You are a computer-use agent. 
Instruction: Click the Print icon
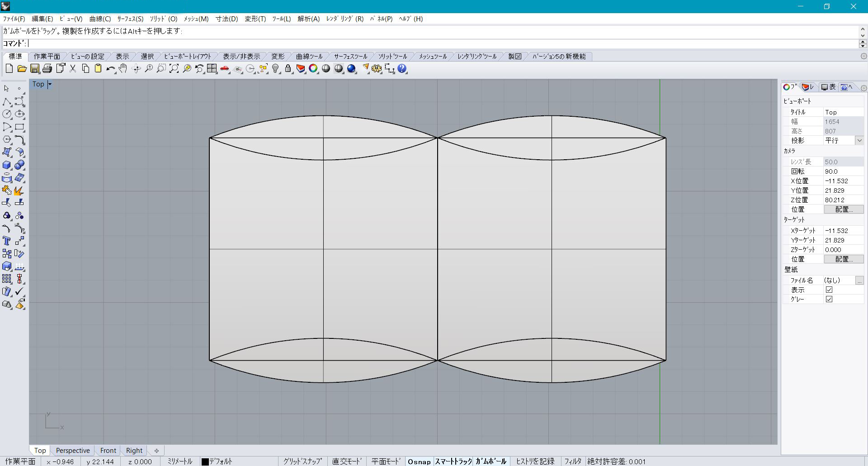(x=47, y=69)
